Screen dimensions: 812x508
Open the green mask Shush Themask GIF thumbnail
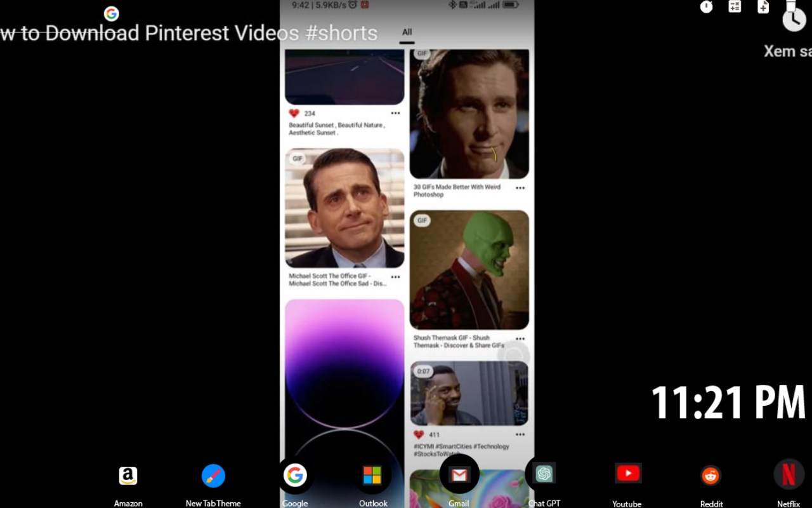point(469,270)
